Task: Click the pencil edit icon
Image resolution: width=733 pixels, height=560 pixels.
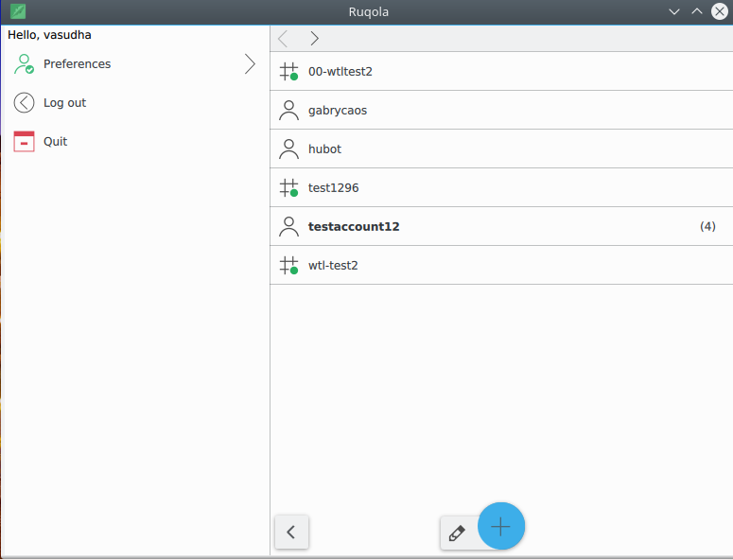Action: pyautogui.click(x=457, y=533)
